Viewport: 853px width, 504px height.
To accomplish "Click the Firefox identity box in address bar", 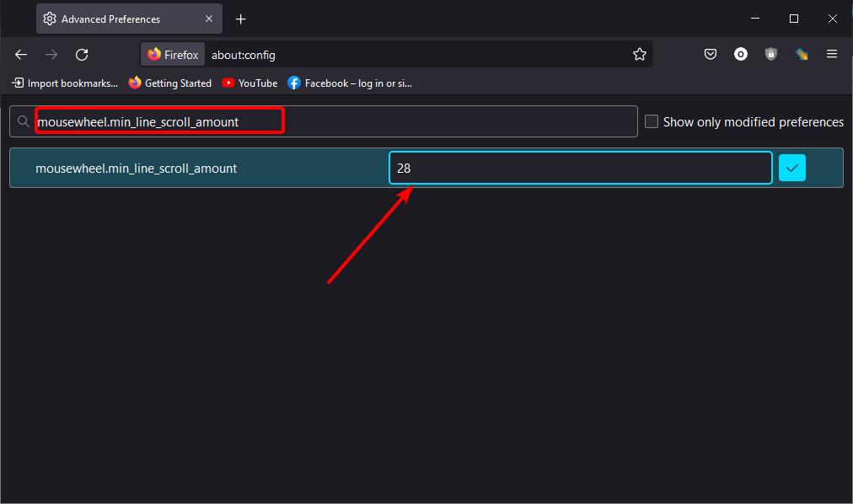I will coord(173,55).
